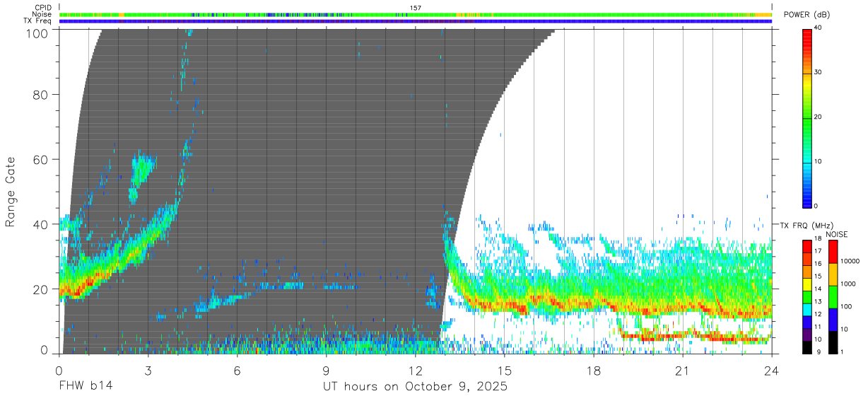
Task: Pick the blue bottom of the power colorbar
Action: (x=807, y=198)
